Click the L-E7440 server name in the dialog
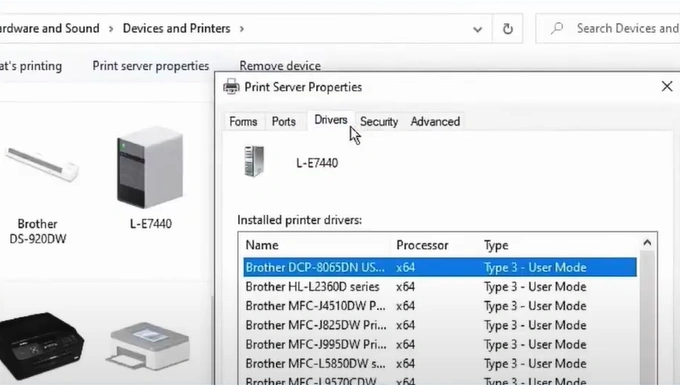Screen dimensions: 680x385 tap(317, 163)
